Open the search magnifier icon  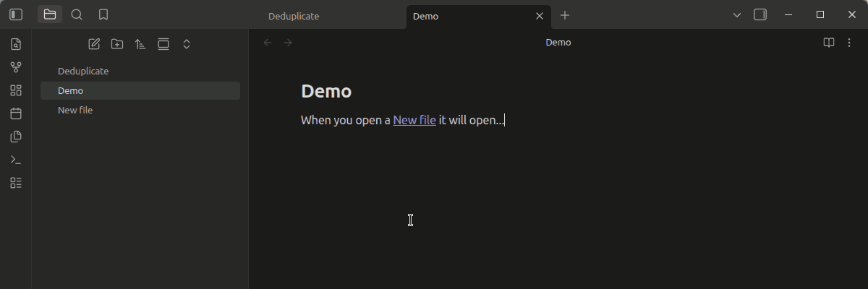(77, 14)
